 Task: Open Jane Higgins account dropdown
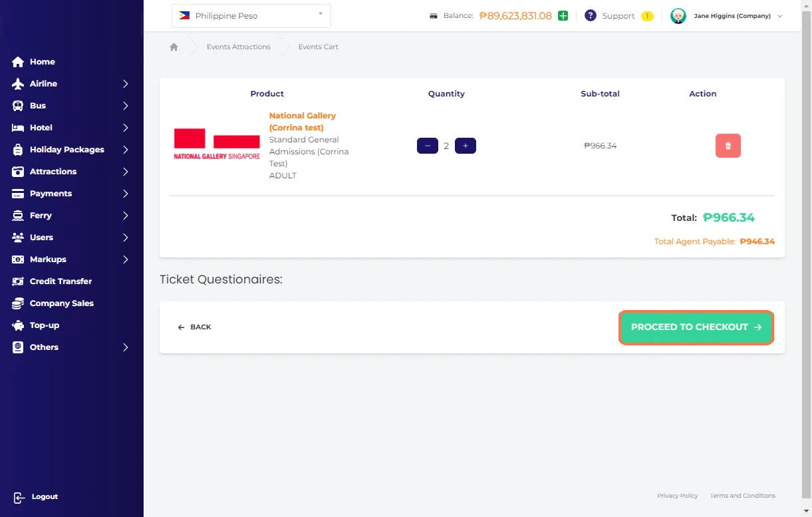(727, 16)
